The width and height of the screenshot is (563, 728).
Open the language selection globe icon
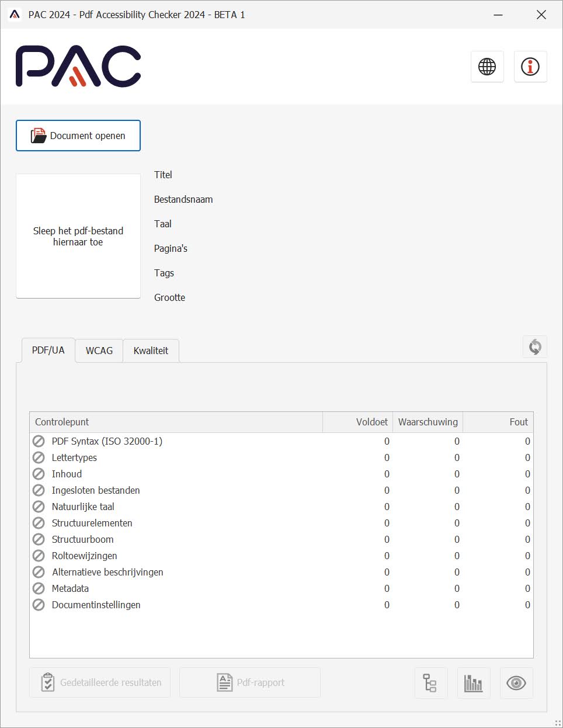point(487,66)
